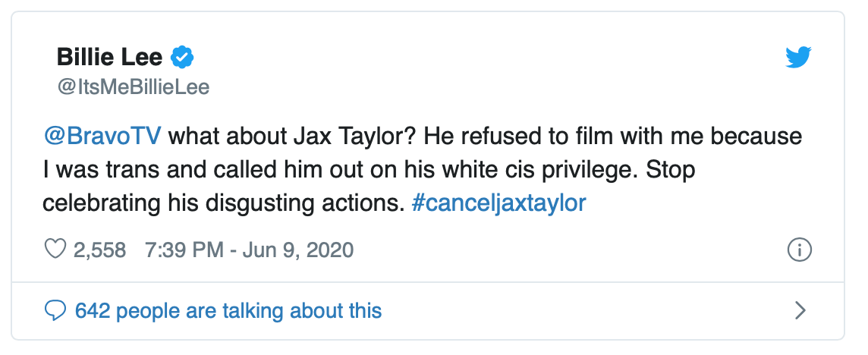This screenshot has height=355, width=868.
Task: Click the word "Stop" in the tweet
Action: click(x=670, y=171)
